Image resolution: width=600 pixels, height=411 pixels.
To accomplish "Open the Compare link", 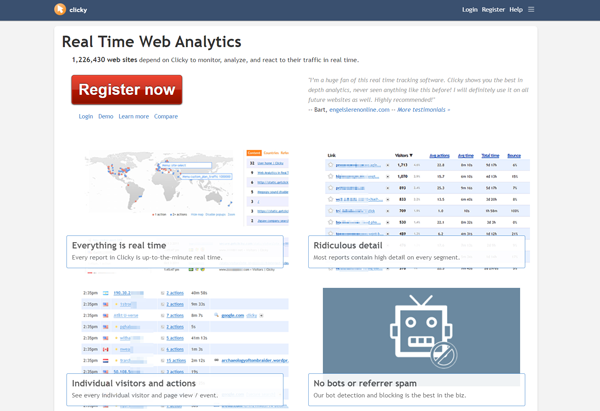I will point(166,116).
